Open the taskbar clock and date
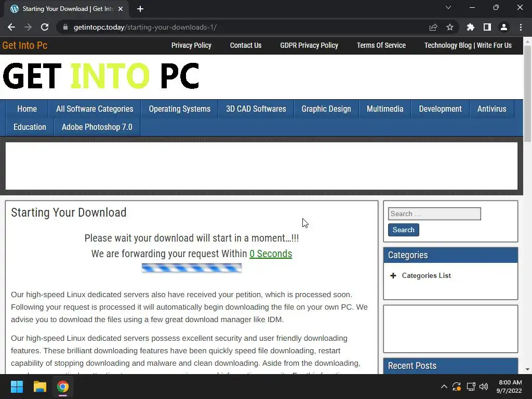Image resolution: width=532 pixels, height=399 pixels. click(x=510, y=387)
